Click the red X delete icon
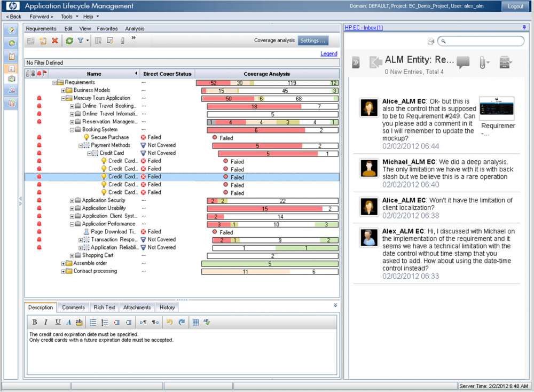Screen dimensions: 534x392 click(54, 41)
